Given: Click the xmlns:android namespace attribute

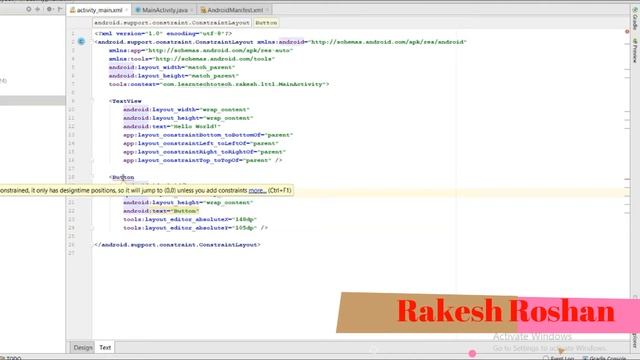Looking at the screenshot, I should click(362, 42).
